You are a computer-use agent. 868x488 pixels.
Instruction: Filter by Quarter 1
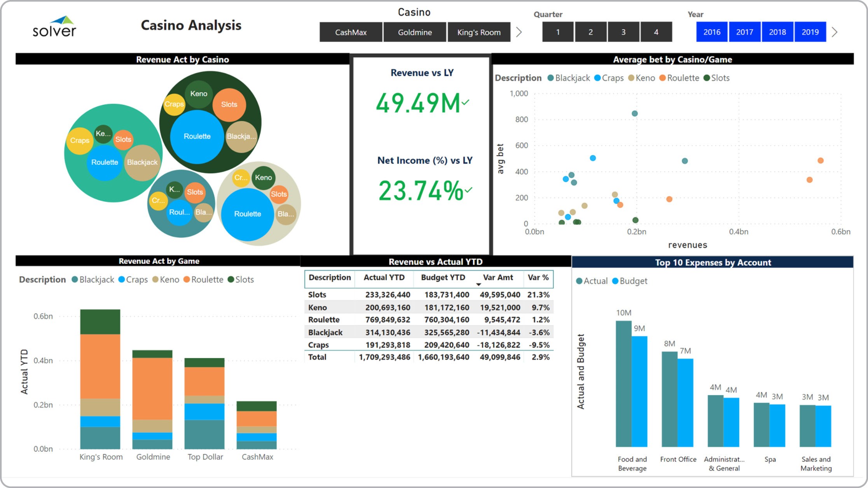(557, 32)
